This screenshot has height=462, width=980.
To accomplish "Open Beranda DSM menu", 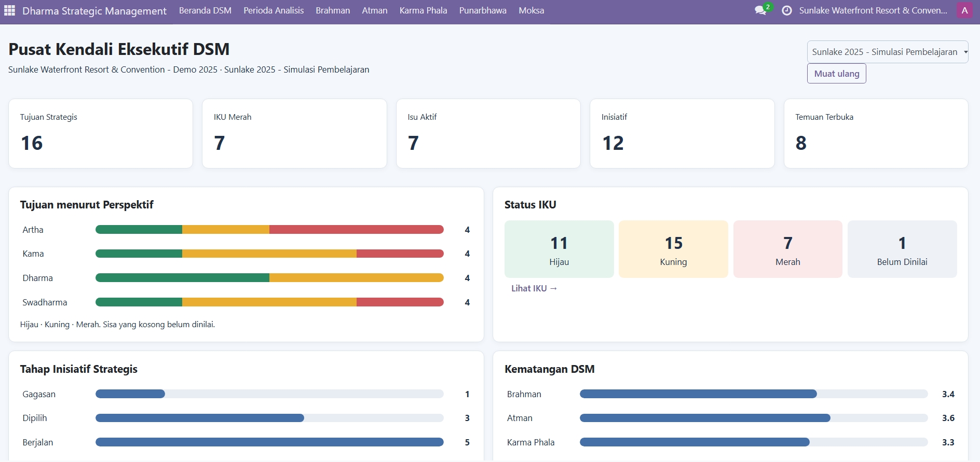I will tap(205, 10).
